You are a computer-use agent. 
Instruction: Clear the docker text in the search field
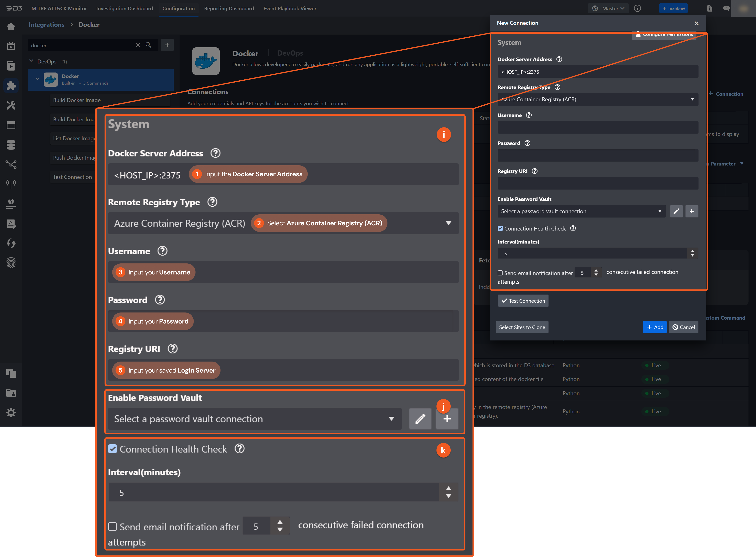[138, 45]
